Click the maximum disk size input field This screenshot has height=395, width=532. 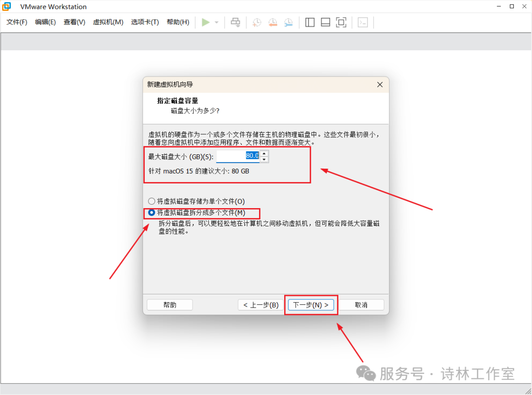pyautogui.click(x=238, y=156)
